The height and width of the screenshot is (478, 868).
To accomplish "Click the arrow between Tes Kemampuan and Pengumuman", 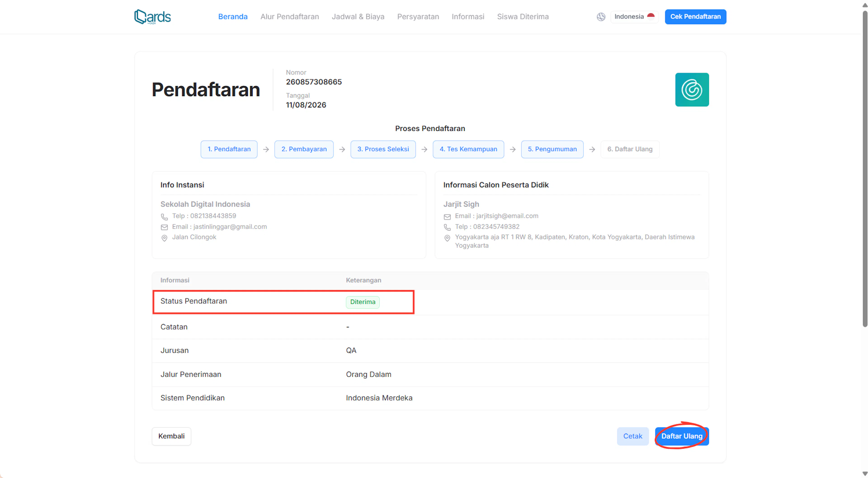I will click(512, 149).
